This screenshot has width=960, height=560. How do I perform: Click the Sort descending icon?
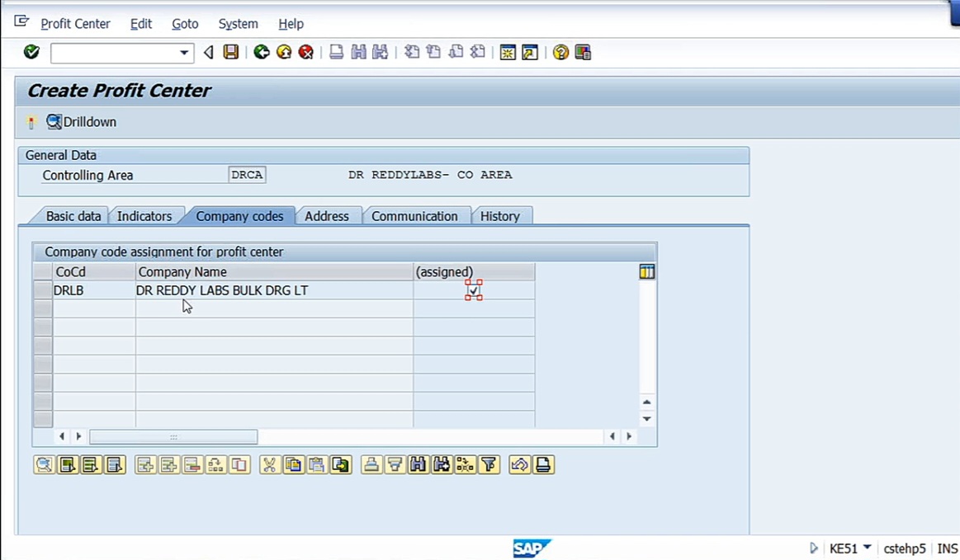click(x=395, y=465)
